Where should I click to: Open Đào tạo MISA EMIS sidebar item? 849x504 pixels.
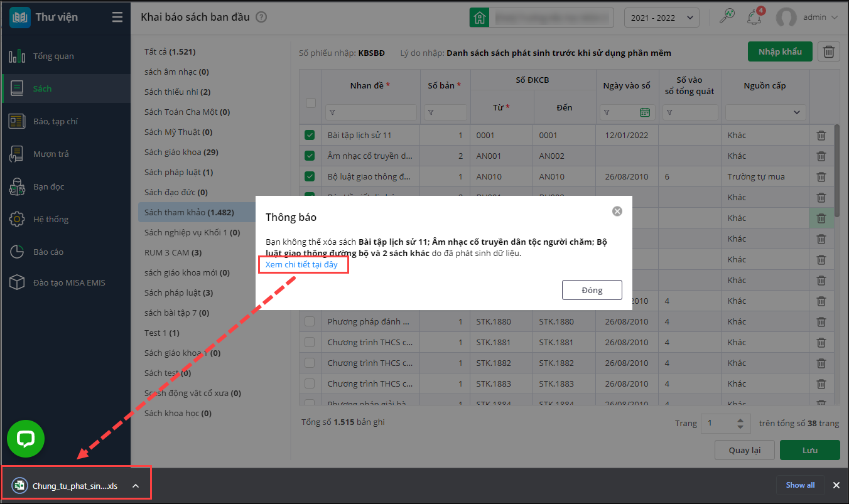[x=65, y=282]
